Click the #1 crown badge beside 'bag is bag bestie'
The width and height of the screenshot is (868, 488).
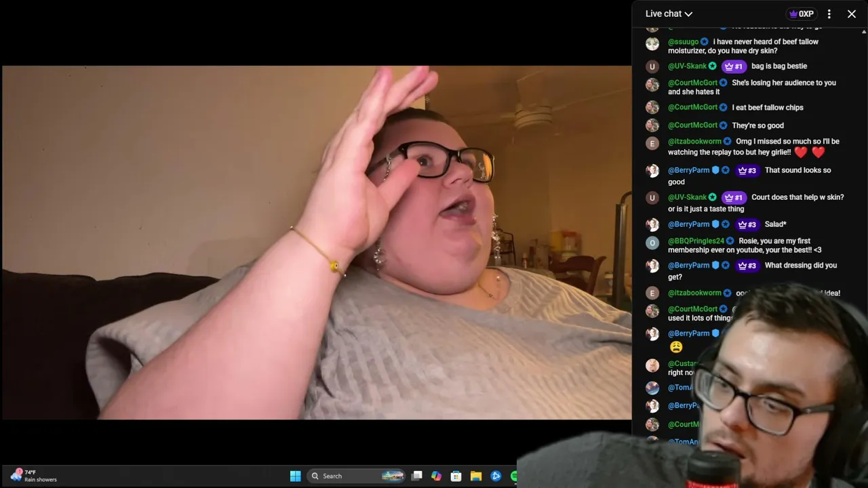[734, 66]
